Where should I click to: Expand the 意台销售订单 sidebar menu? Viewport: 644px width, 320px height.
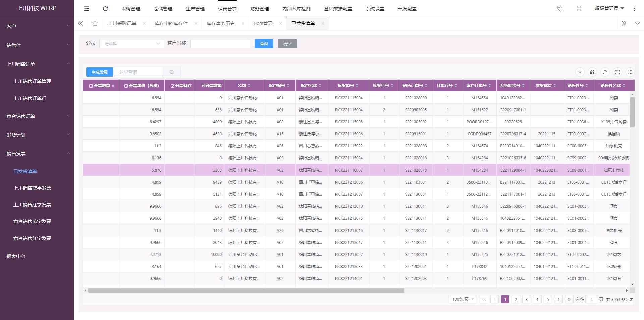[x=37, y=116]
